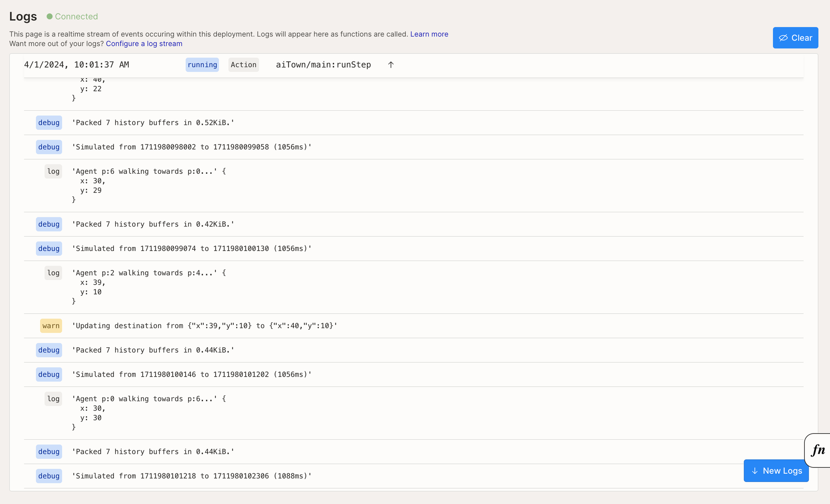The height and width of the screenshot is (504, 830).
Task: Click the 4/1/2024 10:01:37 AM timestamp
Action: click(x=76, y=65)
